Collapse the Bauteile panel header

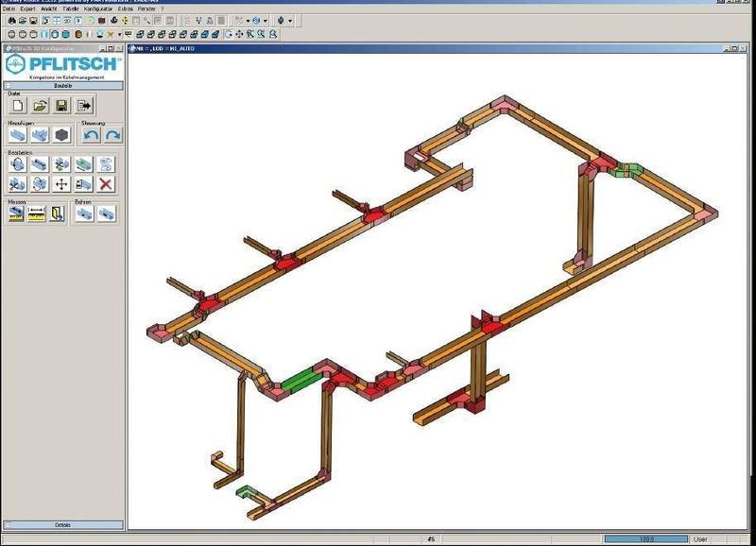click(x=62, y=85)
